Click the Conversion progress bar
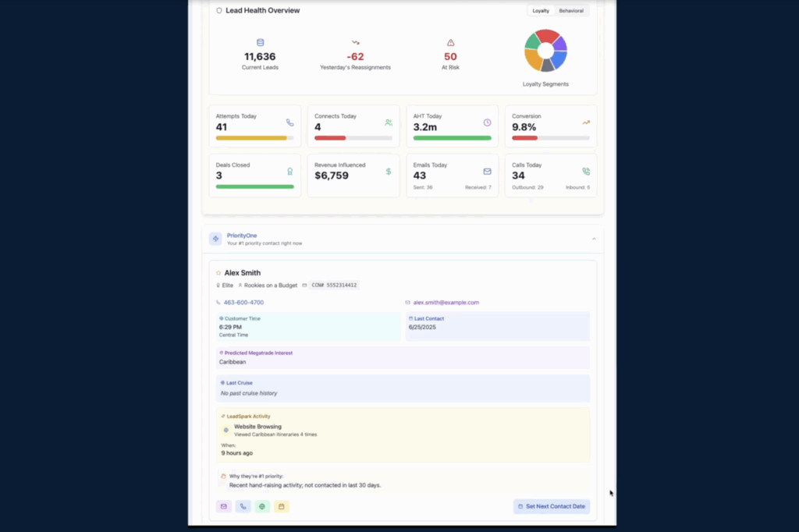The height and width of the screenshot is (532, 799). [550, 138]
